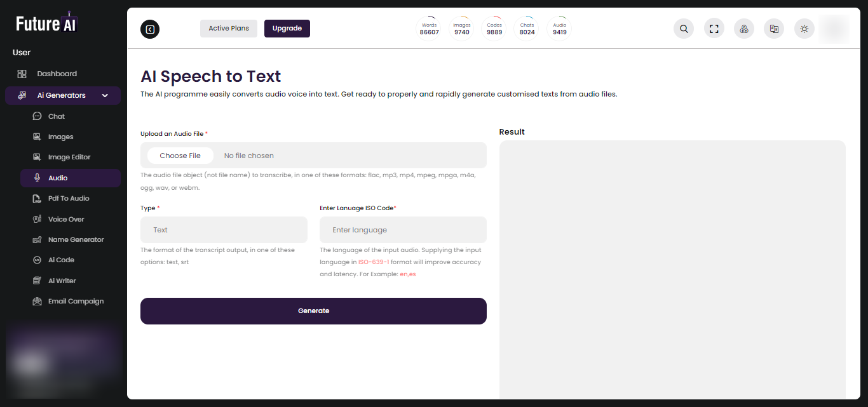868x407 pixels.
Task: Enter fullscreen mode via the header icon
Action: [x=714, y=29]
